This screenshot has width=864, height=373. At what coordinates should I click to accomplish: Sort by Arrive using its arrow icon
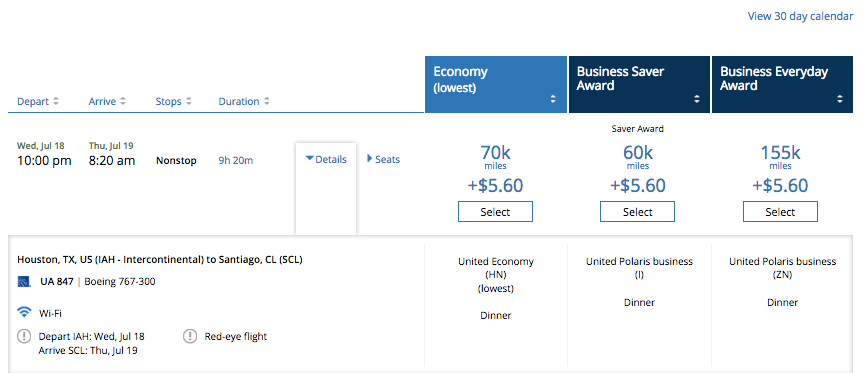coord(123,101)
